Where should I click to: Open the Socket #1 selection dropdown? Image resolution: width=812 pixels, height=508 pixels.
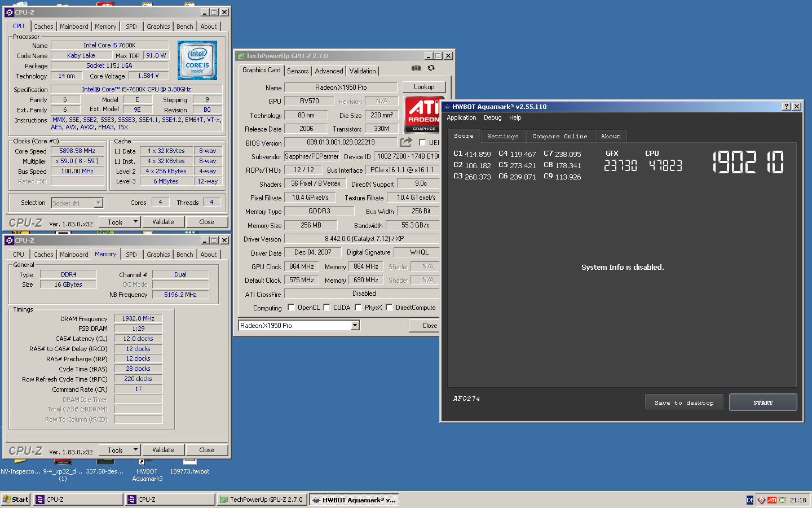click(99, 203)
